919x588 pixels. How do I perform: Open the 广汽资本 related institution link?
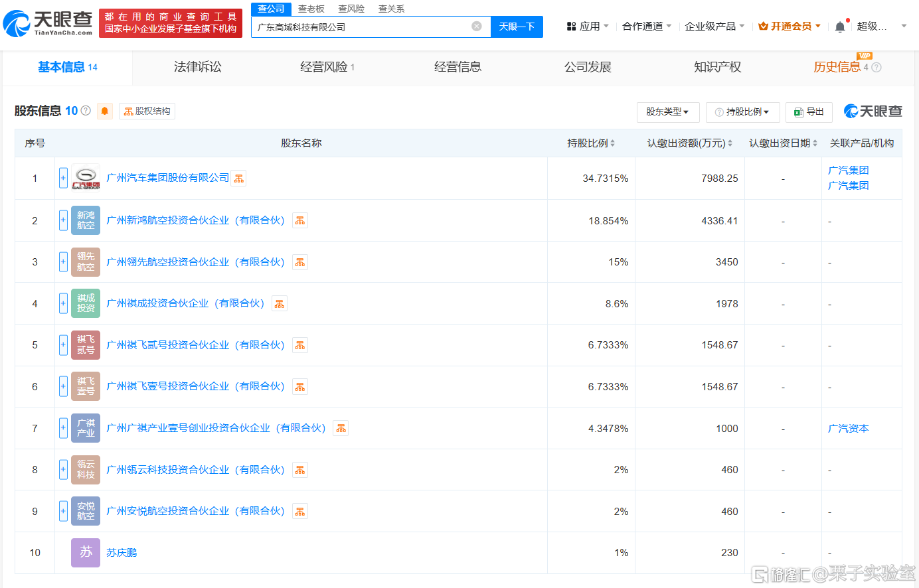tap(848, 428)
